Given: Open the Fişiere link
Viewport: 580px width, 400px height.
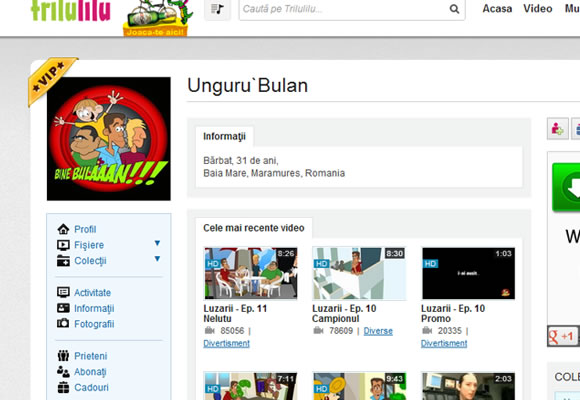Looking at the screenshot, I should tap(89, 245).
